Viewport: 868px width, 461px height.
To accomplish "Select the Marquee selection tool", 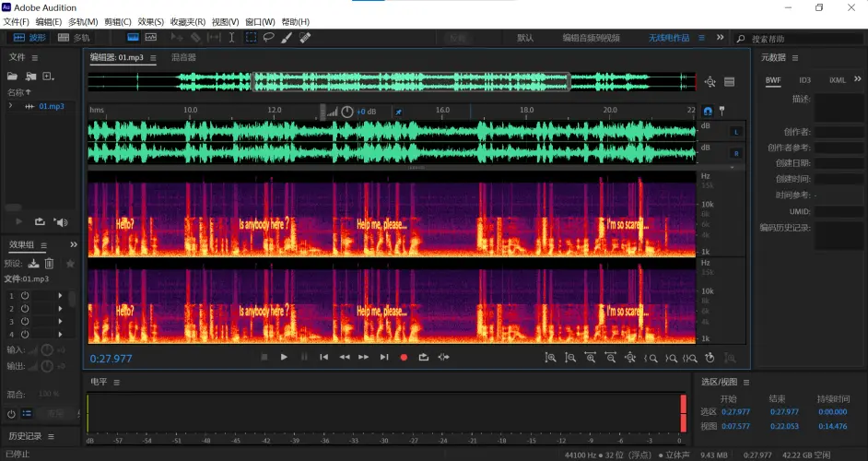I will pos(250,38).
